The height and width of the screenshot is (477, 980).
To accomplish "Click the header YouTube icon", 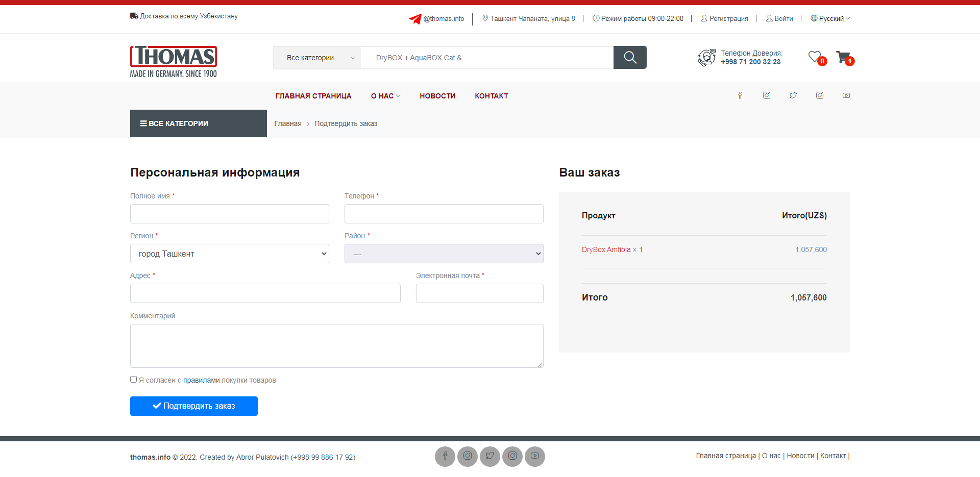I will tap(846, 95).
